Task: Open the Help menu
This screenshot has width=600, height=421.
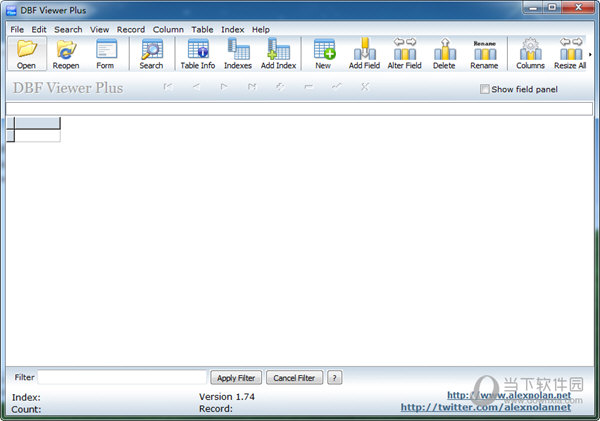Action: 261,29
